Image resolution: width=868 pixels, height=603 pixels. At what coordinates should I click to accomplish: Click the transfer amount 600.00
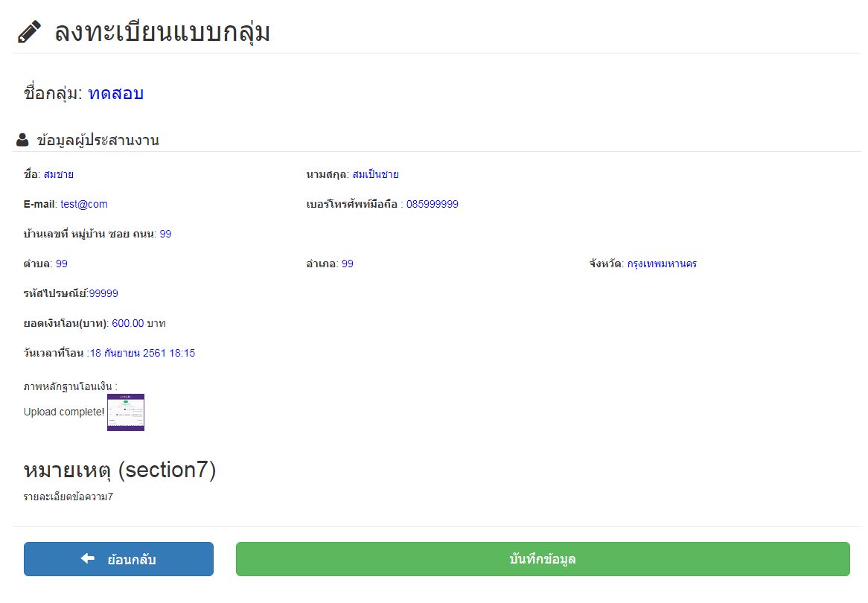point(127,323)
